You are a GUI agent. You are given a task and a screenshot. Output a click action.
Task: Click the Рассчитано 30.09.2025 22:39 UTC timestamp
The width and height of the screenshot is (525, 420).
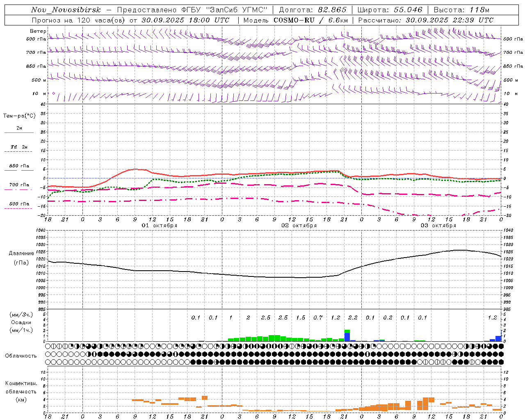click(426, 20)
